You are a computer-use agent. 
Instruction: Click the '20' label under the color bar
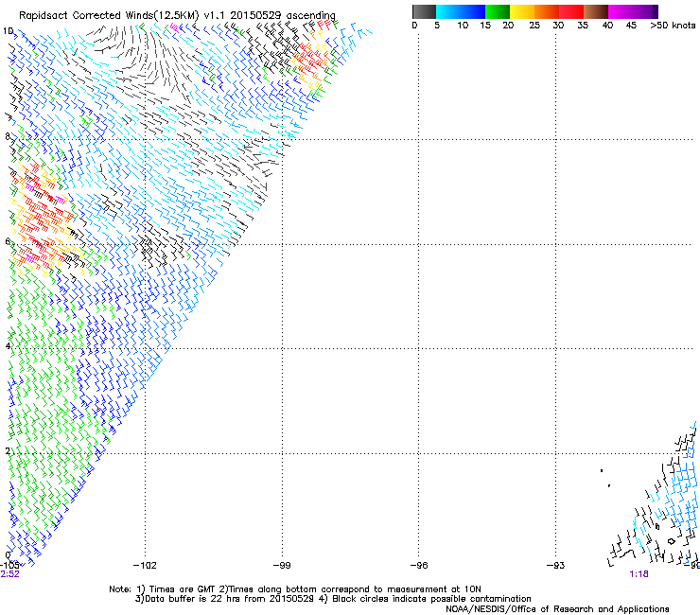508,26
